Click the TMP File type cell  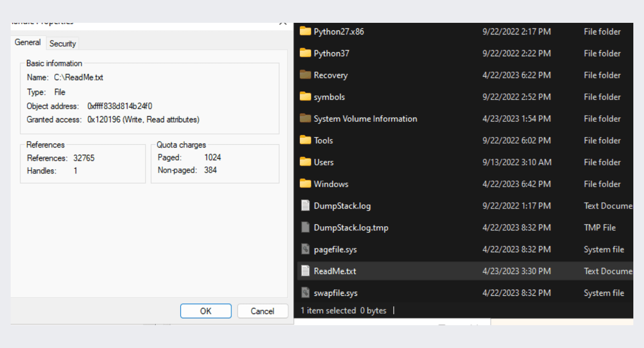click(x=600, y=228)
